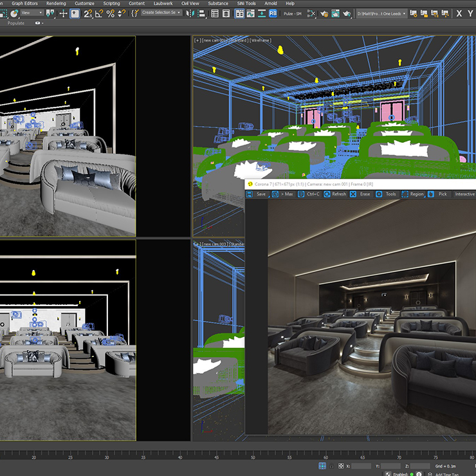Open the Laubwerk menu
476x476 pixels.
point(163,3)
